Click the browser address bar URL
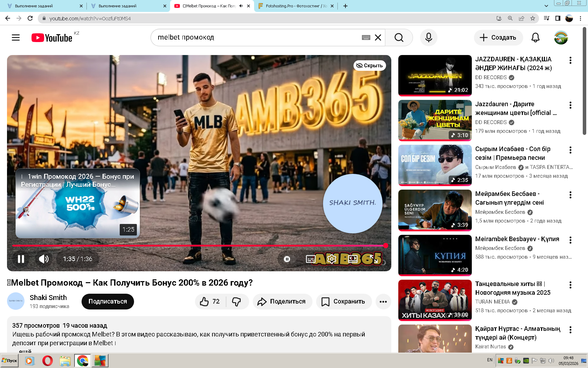Image resolution: width=588 pixels, height=368 pixels. 90,19
